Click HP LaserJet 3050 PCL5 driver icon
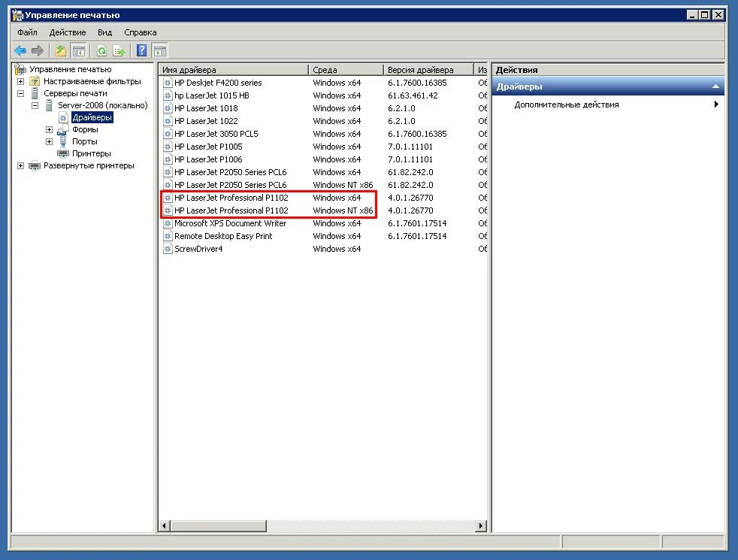 click(x=168, y=134)
